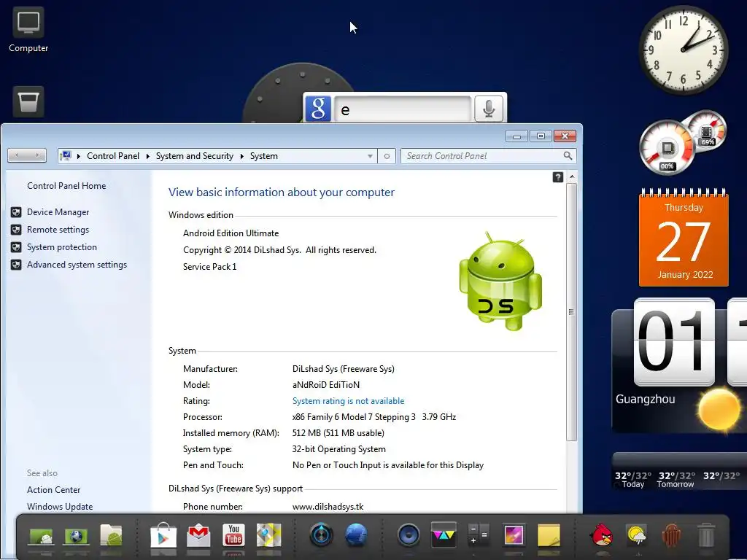The height and width of the screenshot is (560, 747).
Task: Open Device Manager from the sidebar
Action: coord(58,212)
